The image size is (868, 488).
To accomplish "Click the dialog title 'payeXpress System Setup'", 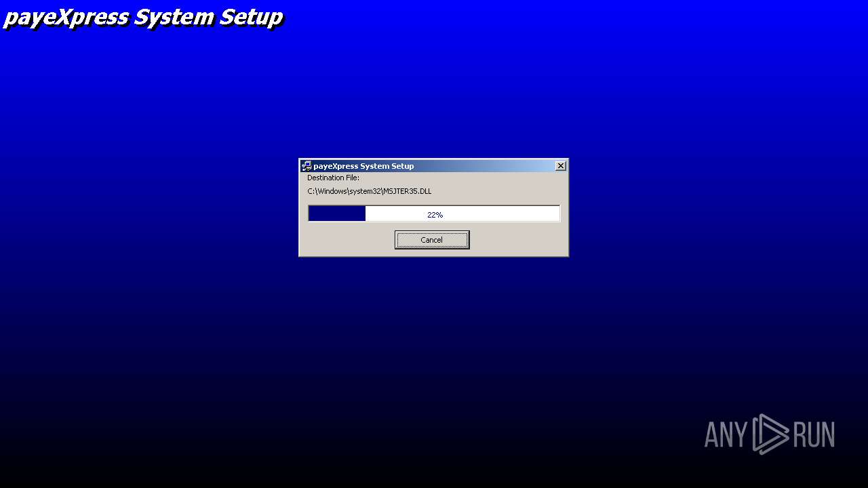I will (363, 166).
